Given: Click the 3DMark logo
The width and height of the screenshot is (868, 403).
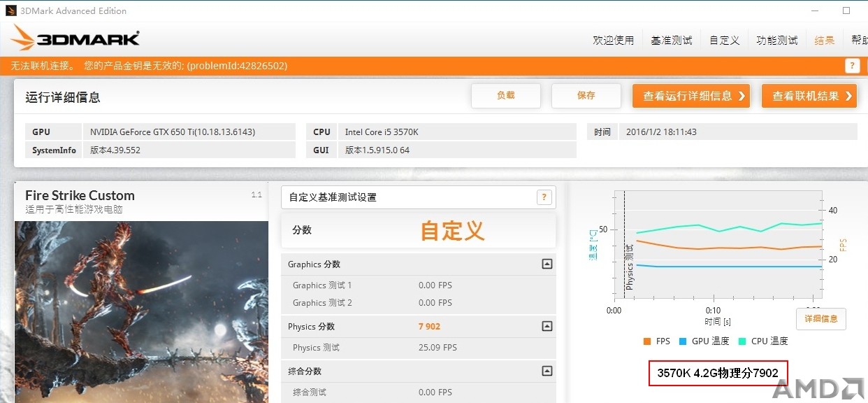Looking at the screenshot, I should (75, 38).
